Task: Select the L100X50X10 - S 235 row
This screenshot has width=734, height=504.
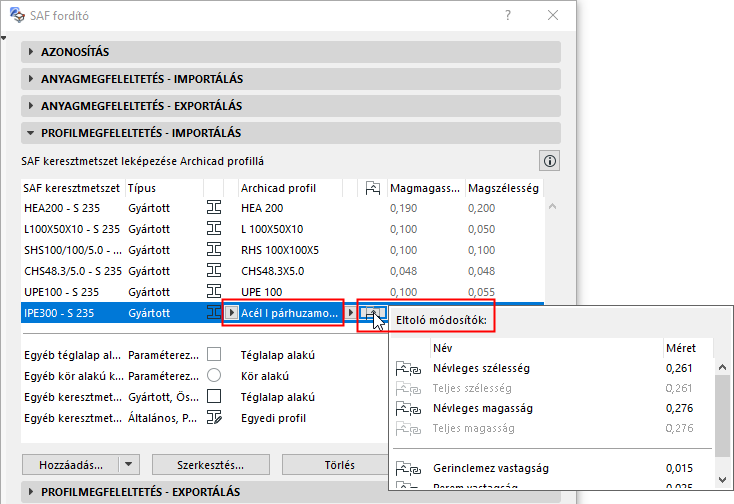Action: point(282,229)
